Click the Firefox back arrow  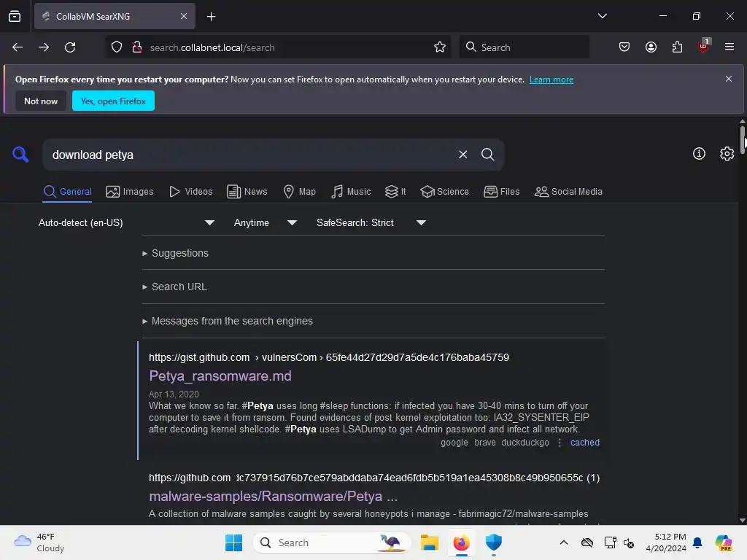tap(18, 47)
